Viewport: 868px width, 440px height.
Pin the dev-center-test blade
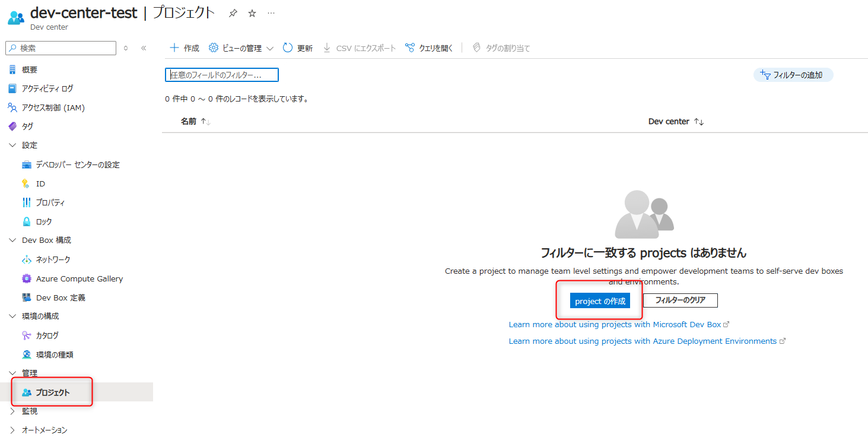(x=233, y=13)
